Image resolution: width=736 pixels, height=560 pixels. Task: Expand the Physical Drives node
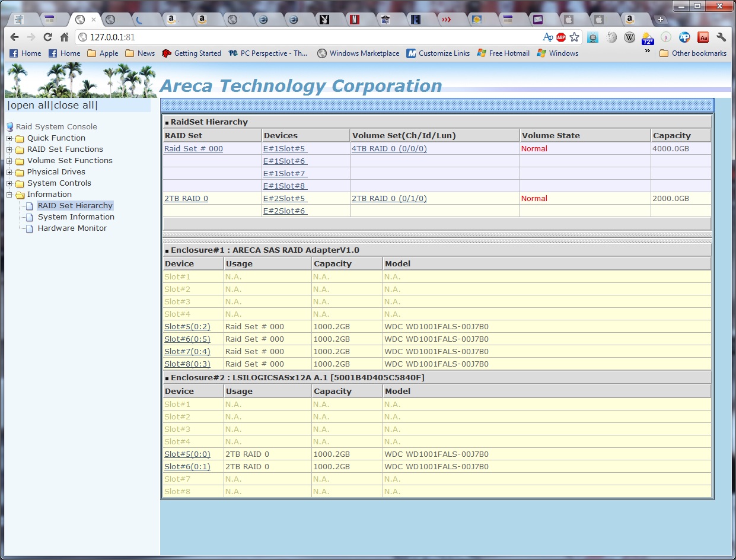click(9, 172)
